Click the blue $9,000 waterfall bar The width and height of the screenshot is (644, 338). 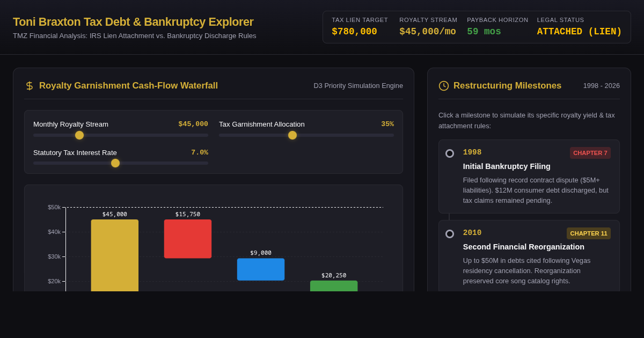(261, 269)
